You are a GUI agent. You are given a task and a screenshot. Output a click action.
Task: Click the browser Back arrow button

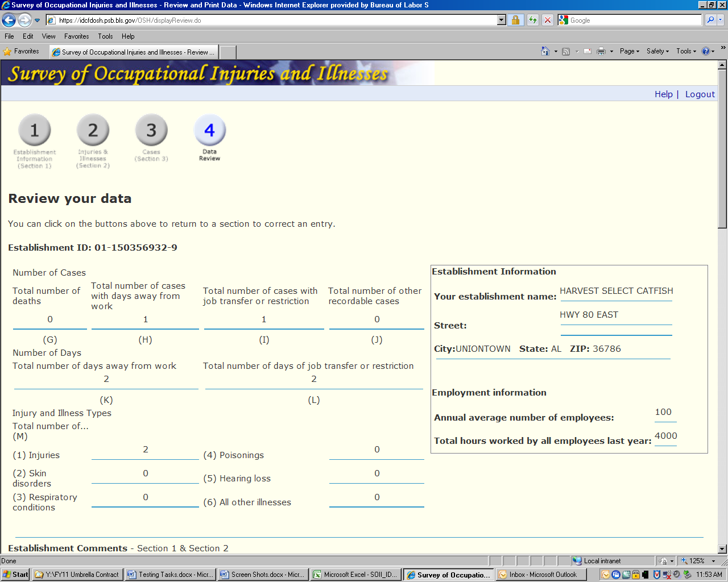tap(9, 20)
